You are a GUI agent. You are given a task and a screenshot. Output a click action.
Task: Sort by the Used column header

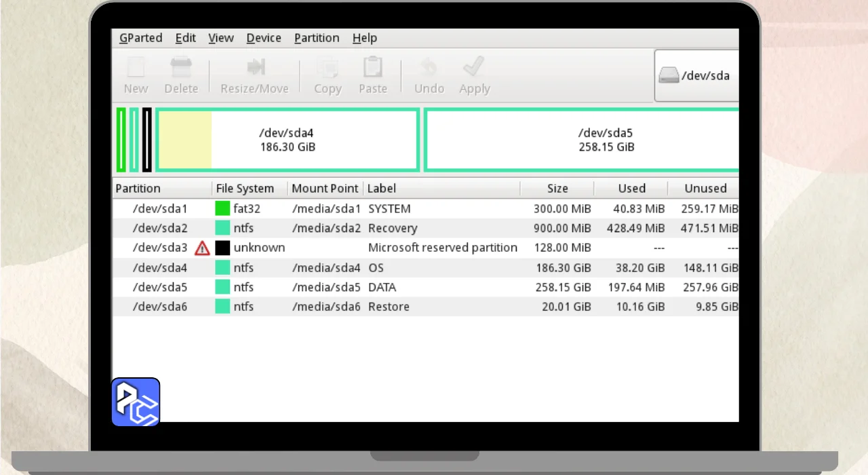pos(631,189)
